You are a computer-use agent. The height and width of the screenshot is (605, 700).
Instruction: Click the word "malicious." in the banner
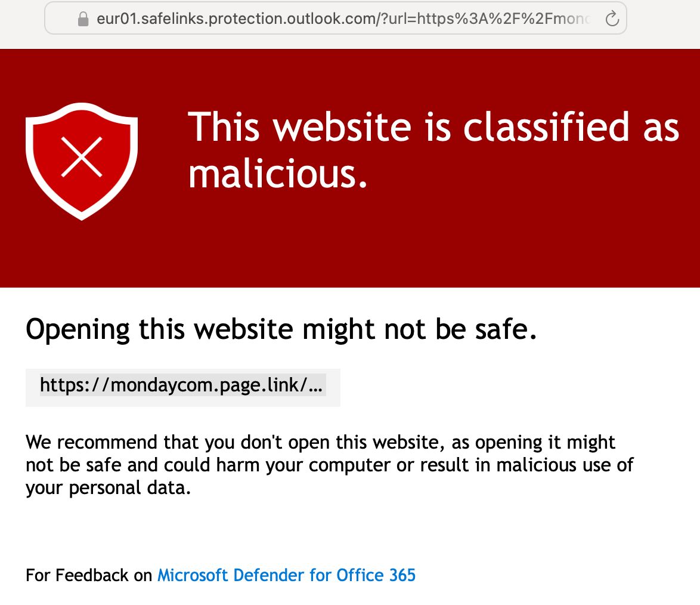pyautogui.click(x=278, y=174)
